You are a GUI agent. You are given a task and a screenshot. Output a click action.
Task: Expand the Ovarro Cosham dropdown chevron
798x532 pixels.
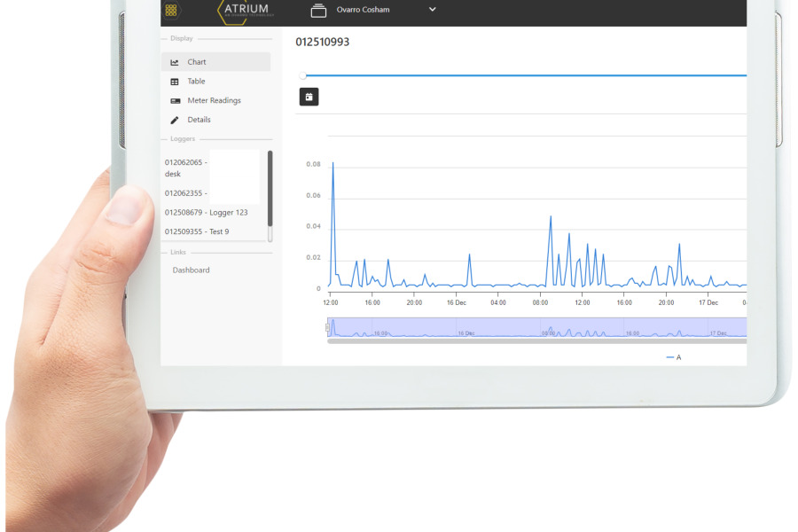433,10
